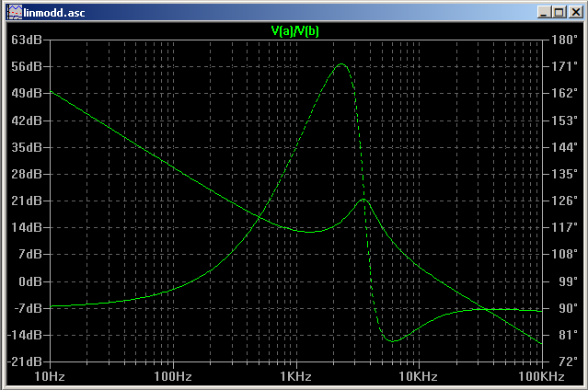Click the 81° phase axis label
Viewport: 588px width, 390px height.
click(568, 335)
